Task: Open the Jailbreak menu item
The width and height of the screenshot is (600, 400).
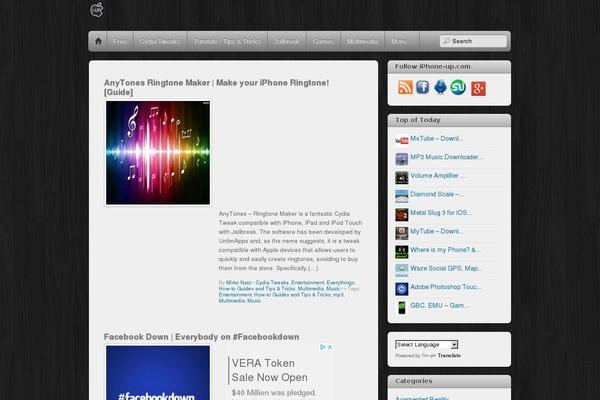Action: tap(287, 41)
